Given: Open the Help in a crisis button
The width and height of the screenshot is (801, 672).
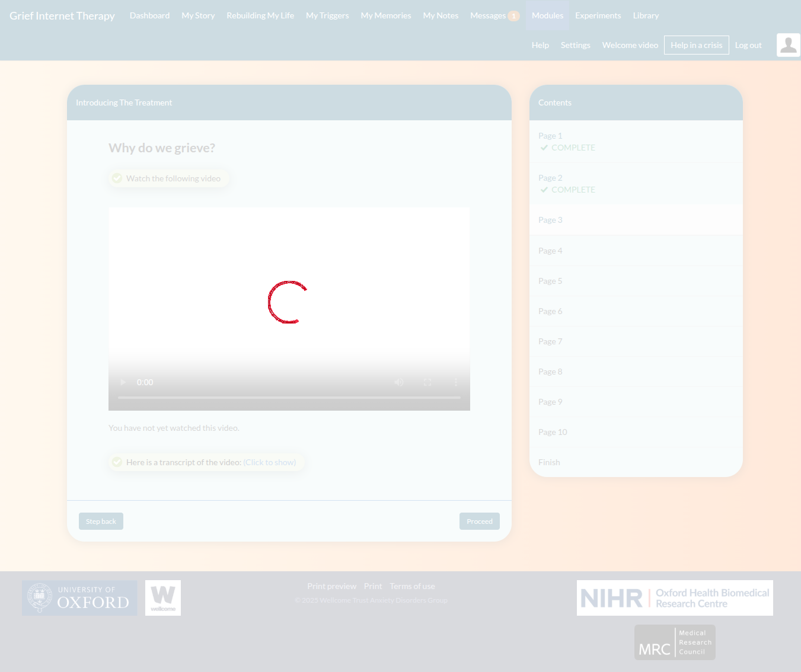Looking at the screenshot, I should click(x=696, y=45).
